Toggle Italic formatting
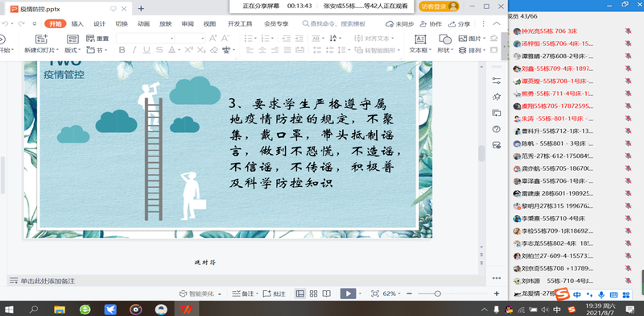 [134, 50]
